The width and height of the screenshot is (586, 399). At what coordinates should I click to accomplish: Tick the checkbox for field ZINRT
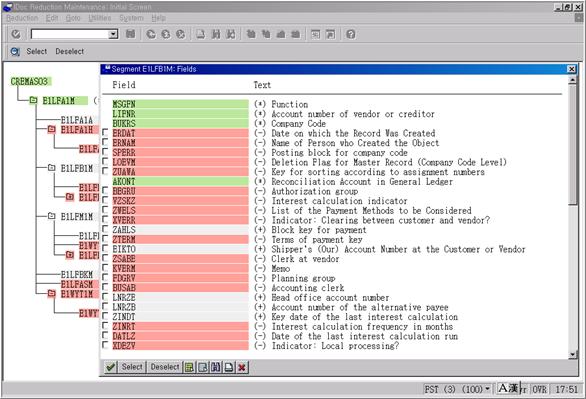(x=105, y=325)
